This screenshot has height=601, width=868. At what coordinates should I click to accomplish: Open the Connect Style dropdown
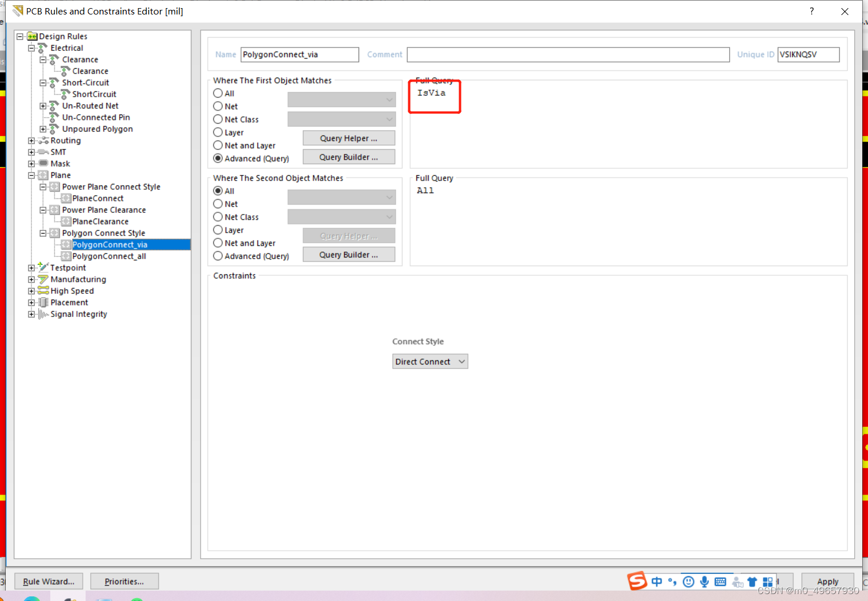click(430, 362)
